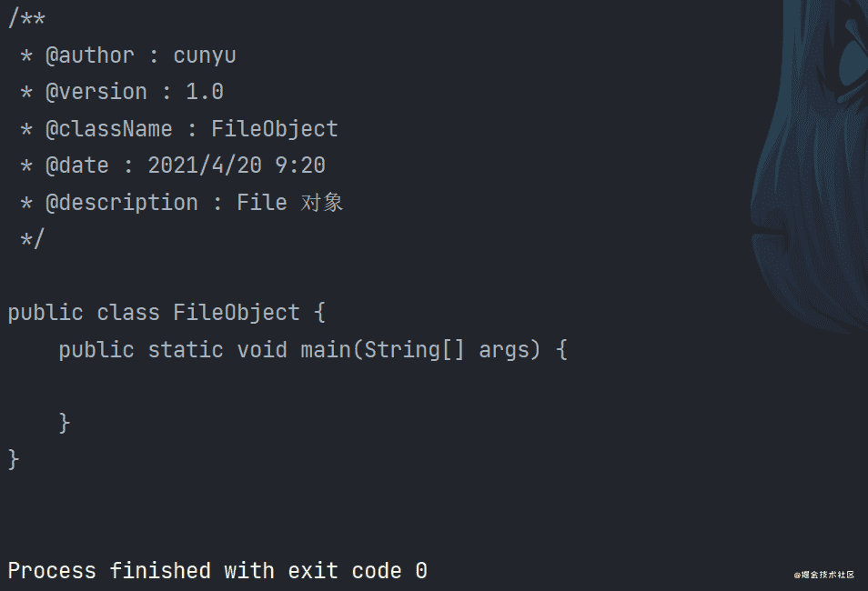Click the @description doc tag
The image size is (868, 591).
tap(122, 202)
